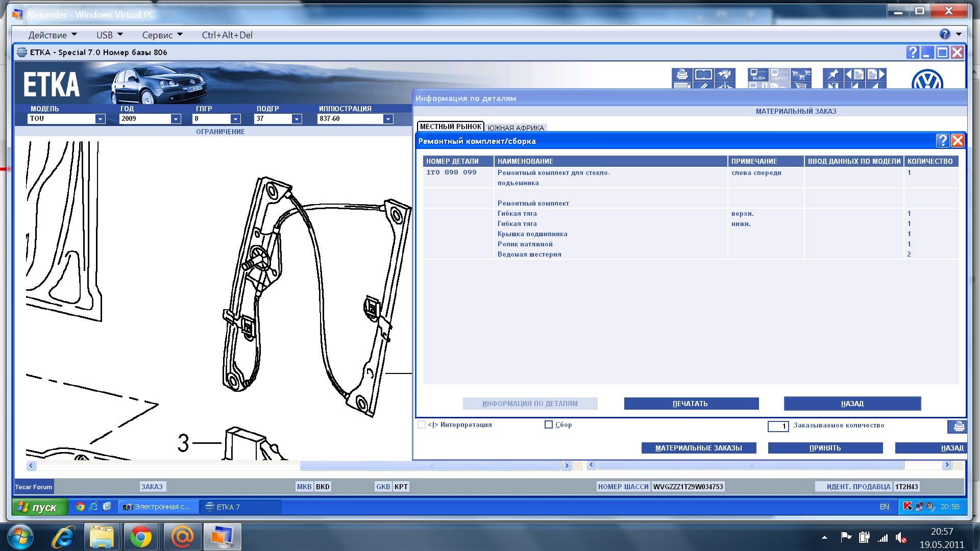The image size is (980, 551).
Task: Toggle the Сбор checkbox
Action: click(x=549, y=424)
